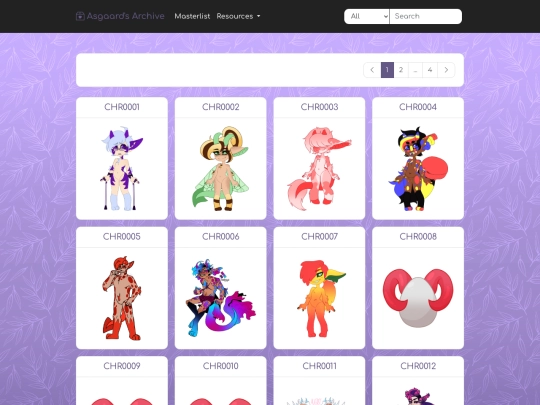Focus the Search text field
Image resolution: width=540 pixels, height=405 pixels.
coord(426,16)
